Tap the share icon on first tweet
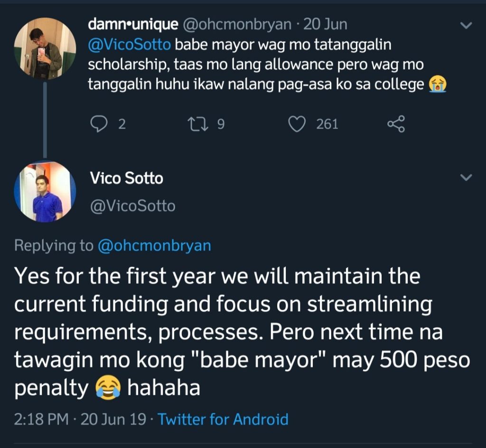 click(396, 124)
